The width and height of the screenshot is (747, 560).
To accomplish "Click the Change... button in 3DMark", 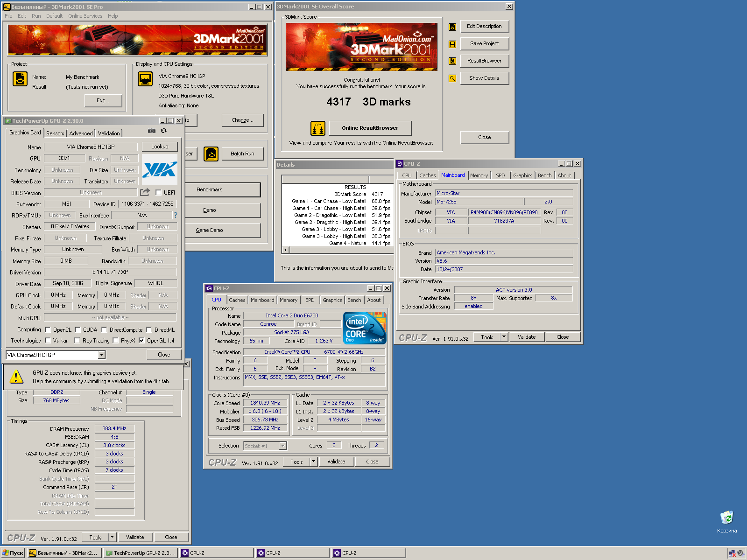I will pos(242,120).
